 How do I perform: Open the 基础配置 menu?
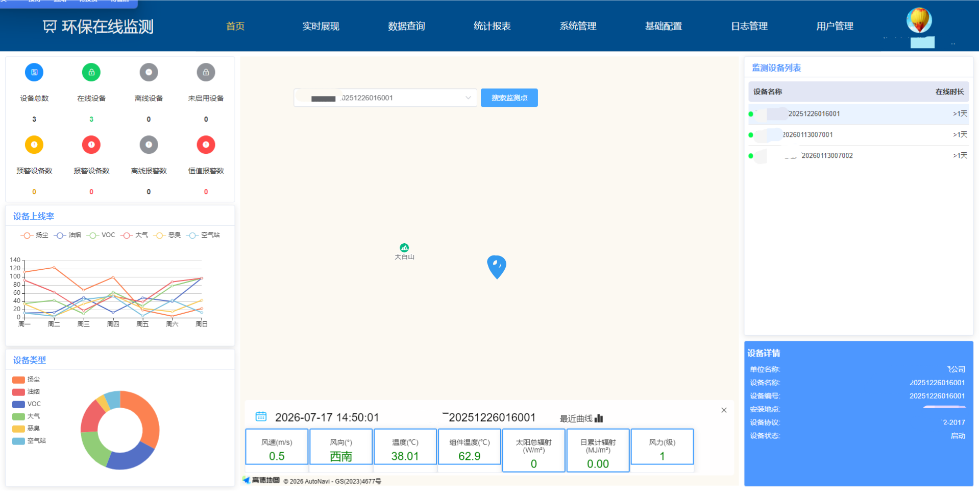click(664, 26)
